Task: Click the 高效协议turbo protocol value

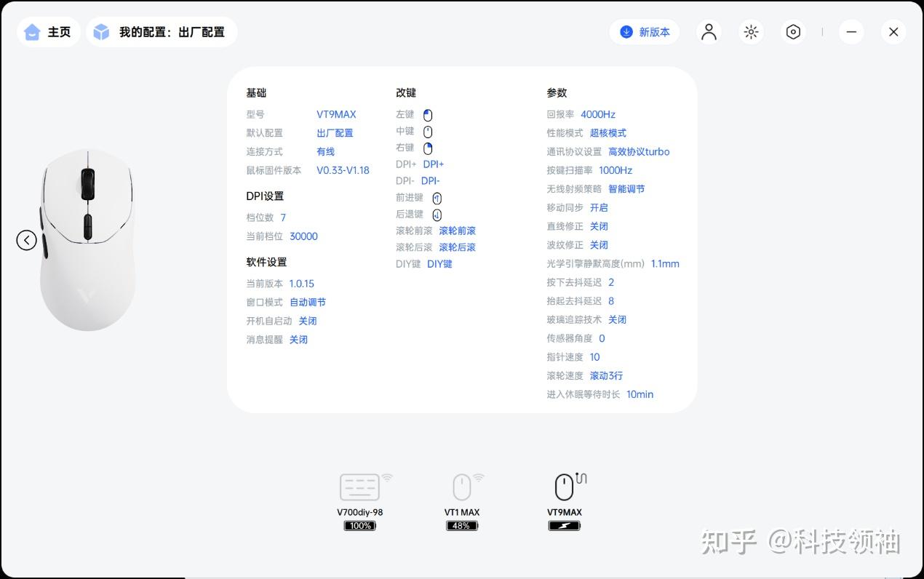Action: pyautogui.click(x=639, y=152)
